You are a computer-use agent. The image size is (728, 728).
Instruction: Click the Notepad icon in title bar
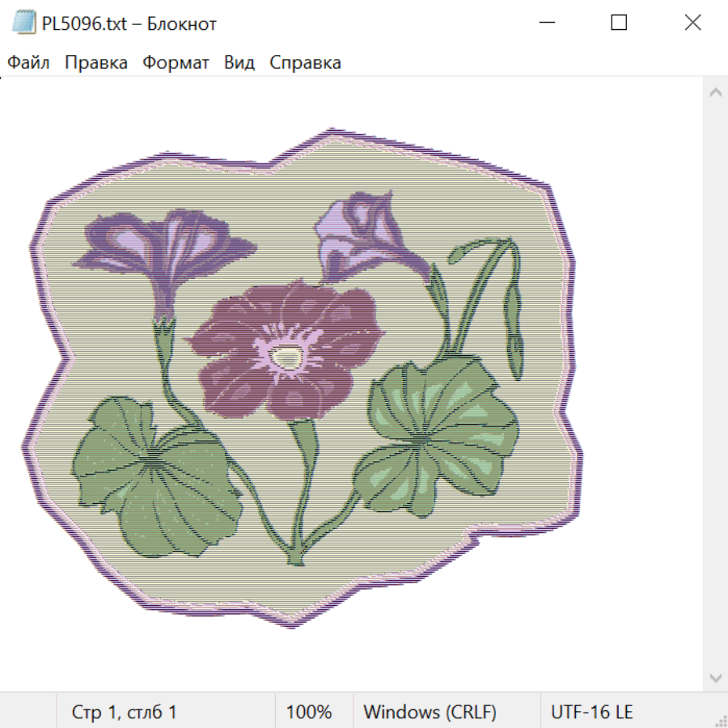point(24,23)
